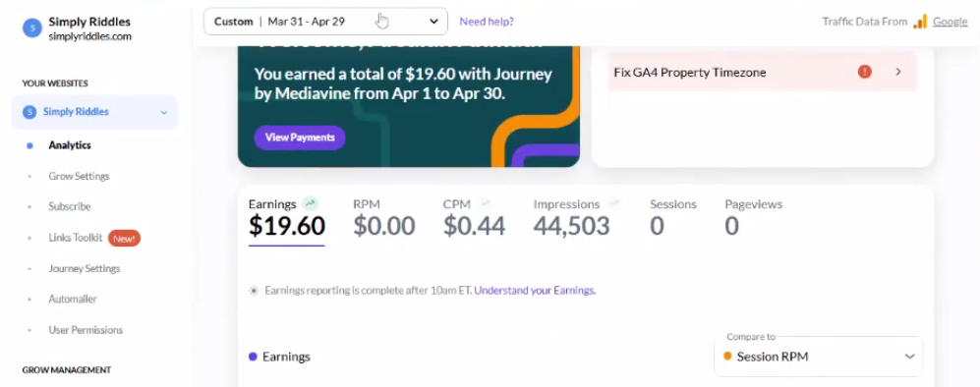This screenshot has width=980, height=387.
Task: Click the View Payments button
Action: click(x=300, y=138)
